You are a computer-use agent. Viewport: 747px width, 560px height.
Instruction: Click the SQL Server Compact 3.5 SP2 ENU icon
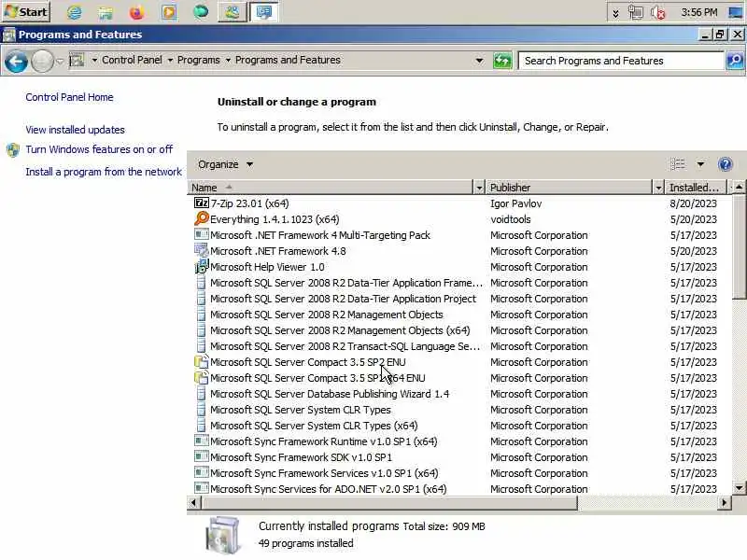click(202, 361)
